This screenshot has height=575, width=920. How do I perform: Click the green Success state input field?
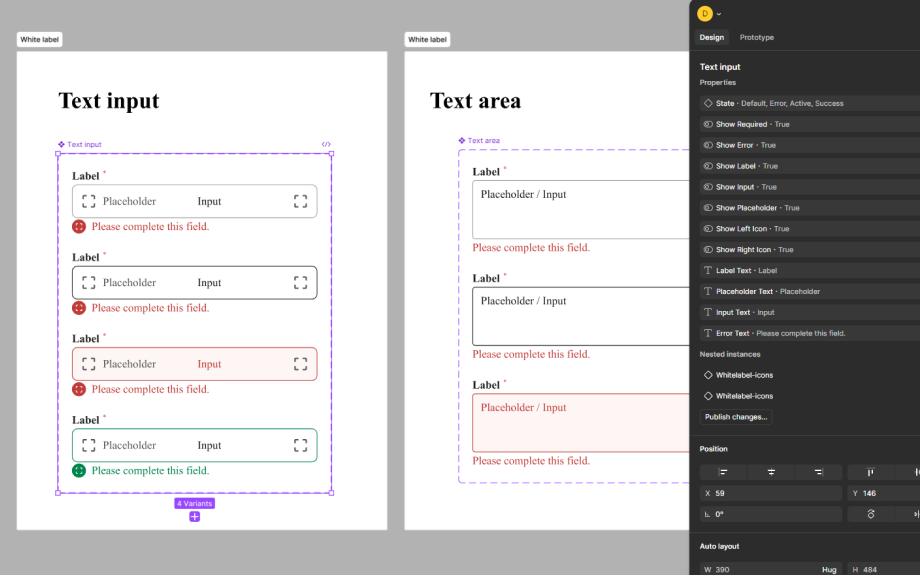tap(195, 445)
